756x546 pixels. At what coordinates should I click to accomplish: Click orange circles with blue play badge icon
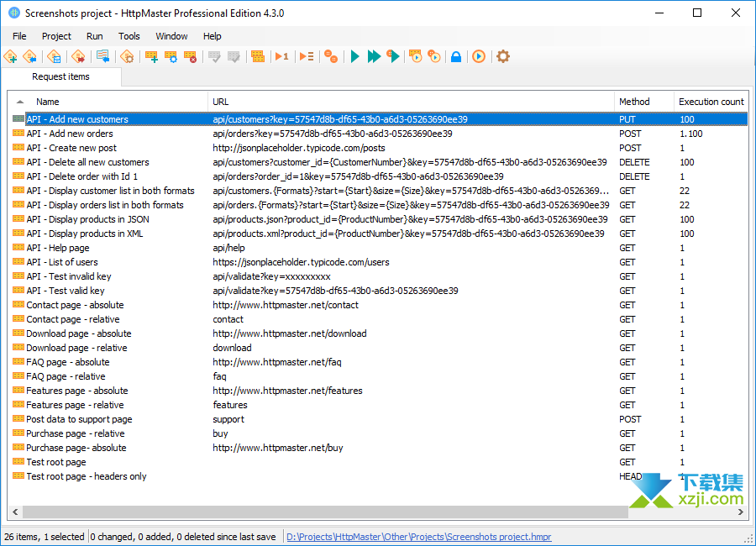[x=434, y=56]
